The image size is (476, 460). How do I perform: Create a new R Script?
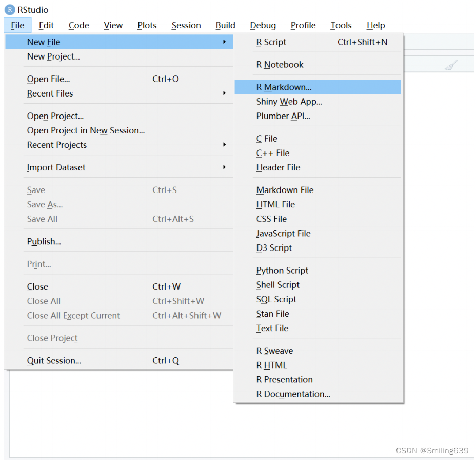click(x=318, y=42)
